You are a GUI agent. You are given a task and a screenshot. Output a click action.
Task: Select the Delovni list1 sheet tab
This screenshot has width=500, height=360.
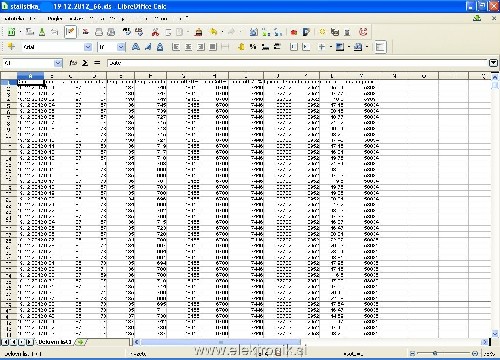click(55, 342)
